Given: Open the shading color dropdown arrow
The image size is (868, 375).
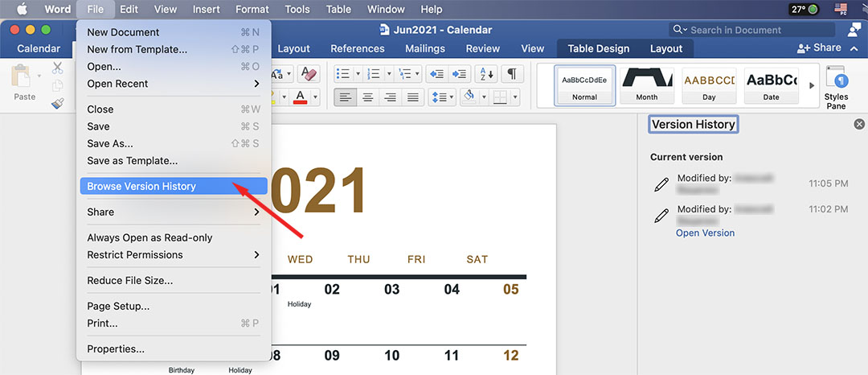Looking at the screenshot, I should [484, 97].
